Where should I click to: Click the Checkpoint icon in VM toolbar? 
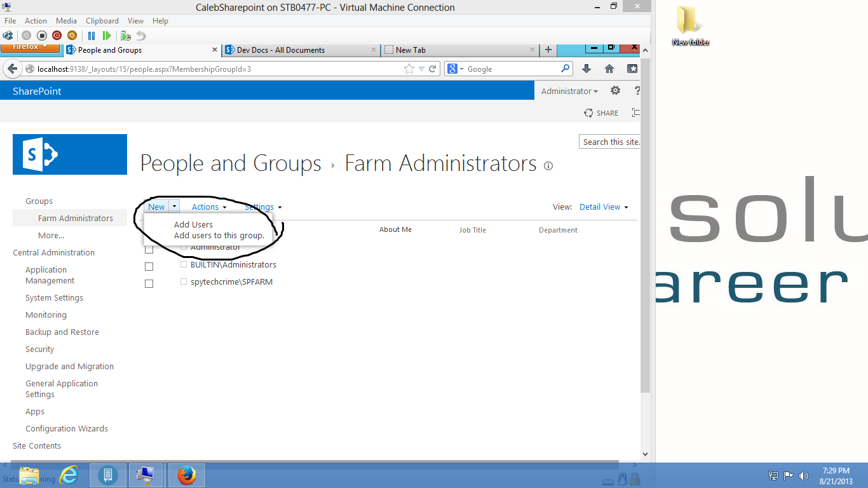pyautogui.click(x=126, y=36)
